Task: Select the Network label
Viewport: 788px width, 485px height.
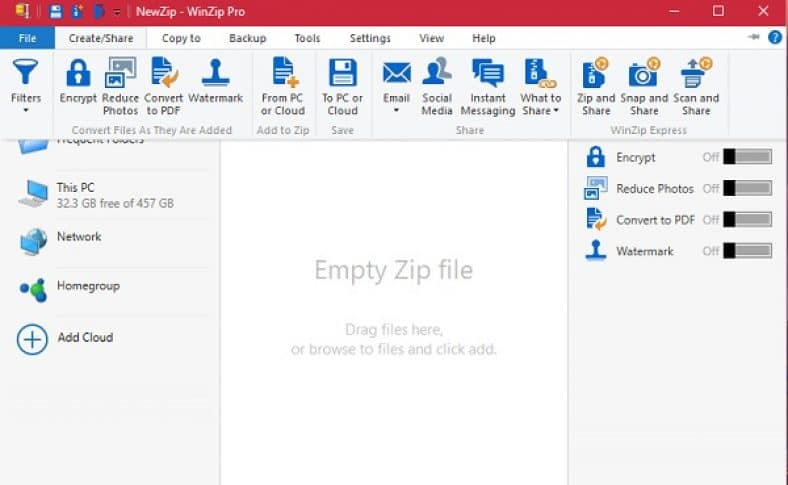Action: [x=79, y=237]
